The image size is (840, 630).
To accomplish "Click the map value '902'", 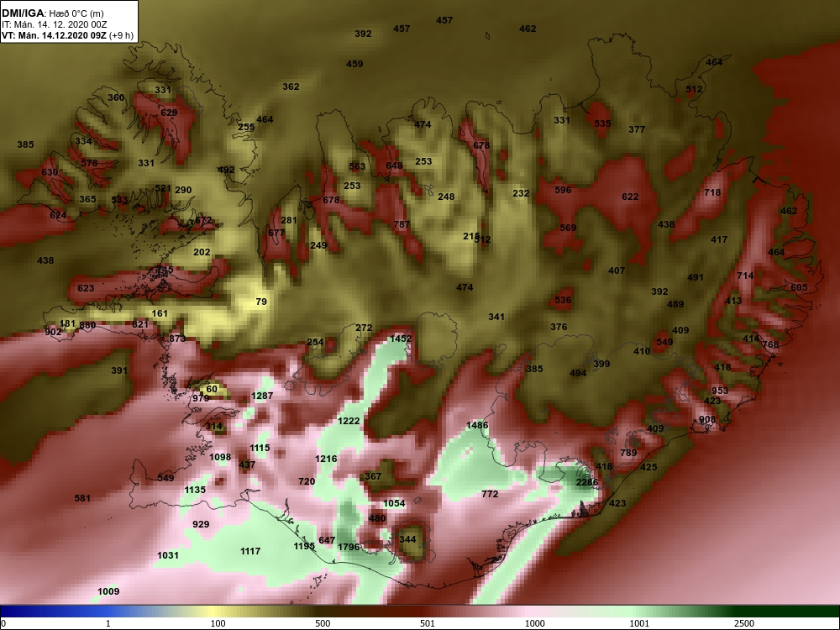I will [53, 332].
